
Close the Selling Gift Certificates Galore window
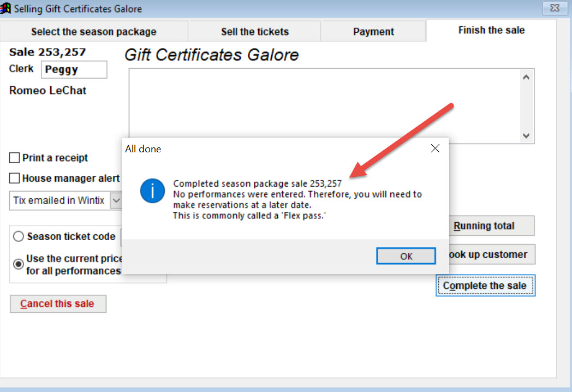coord(555,8)
